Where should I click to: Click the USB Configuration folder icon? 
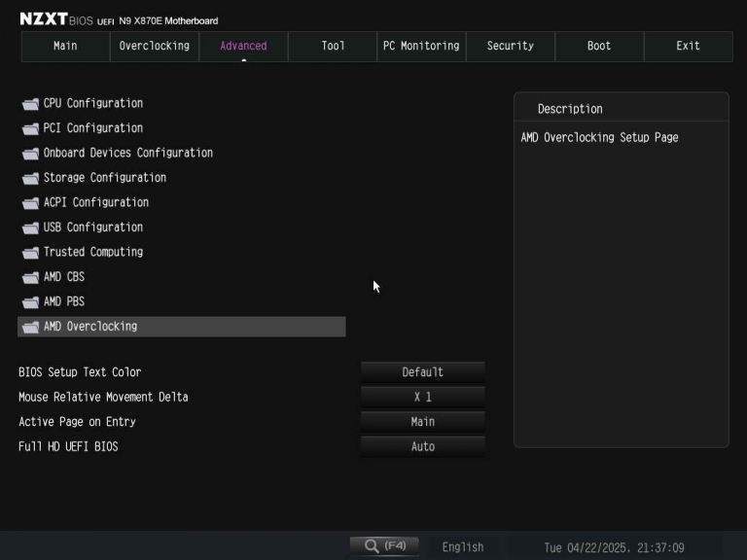point(30,227)
